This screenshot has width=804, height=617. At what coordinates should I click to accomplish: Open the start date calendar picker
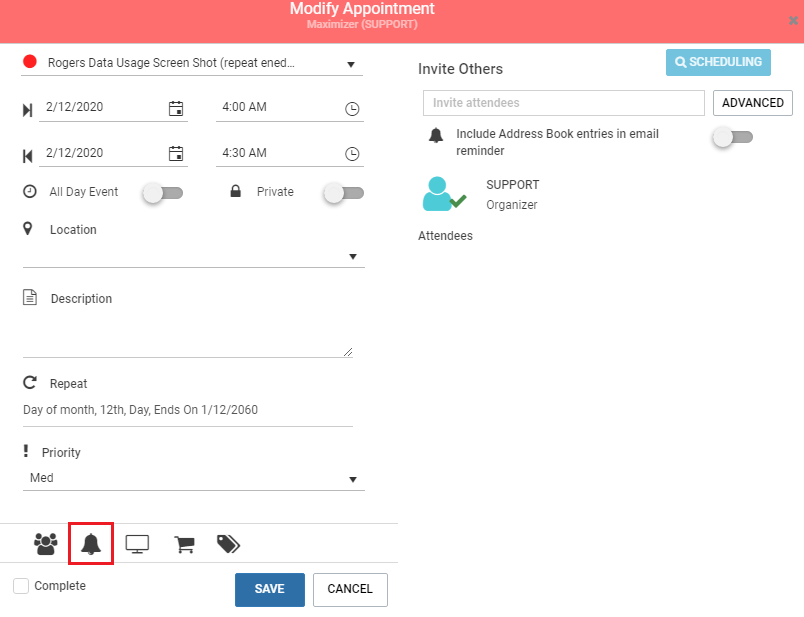tap(177, 107)
